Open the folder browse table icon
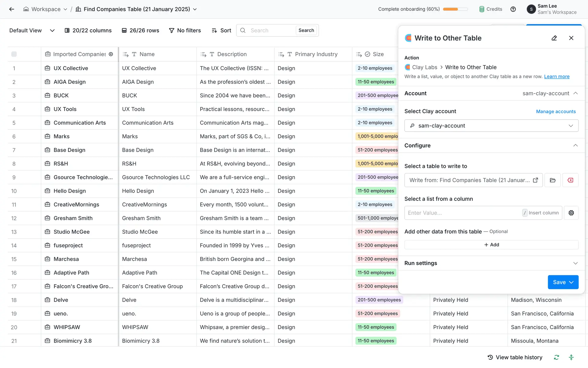Image resolution: width=588 pixels, height=368 pixels. (552, 180)
